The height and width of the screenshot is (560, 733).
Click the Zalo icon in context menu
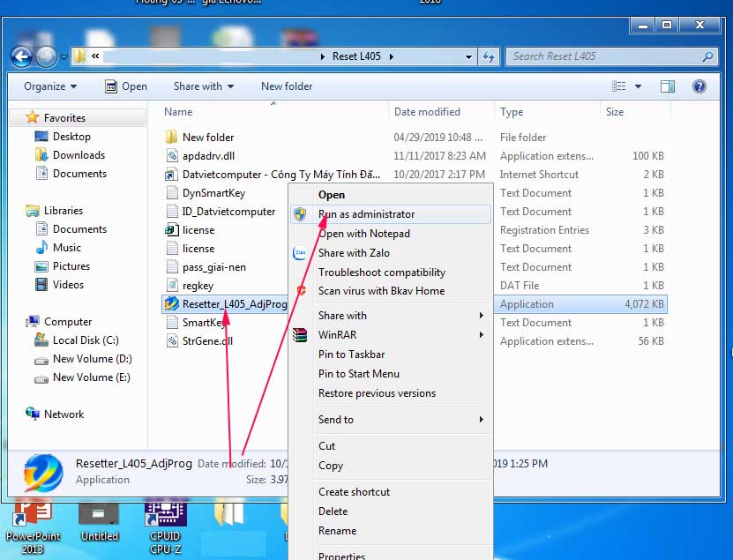(300, 253)
